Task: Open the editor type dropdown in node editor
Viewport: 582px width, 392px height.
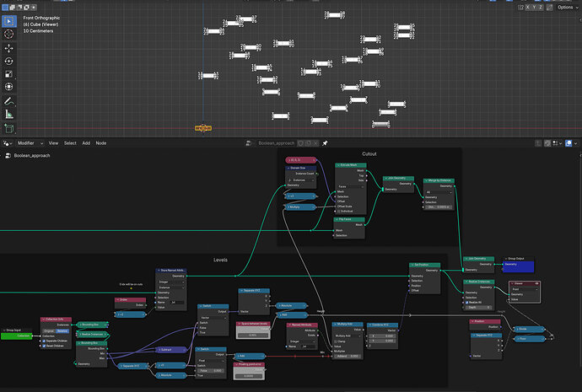Action: (8, 143)
